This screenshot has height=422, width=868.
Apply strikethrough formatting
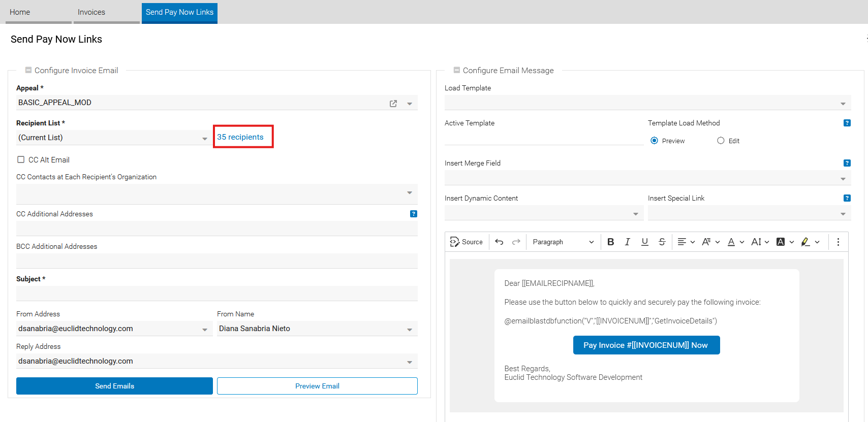tap(662, 242)
